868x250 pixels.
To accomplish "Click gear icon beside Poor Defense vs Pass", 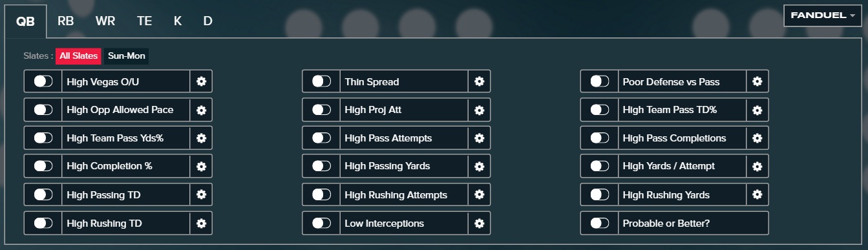I will coord(757,81).
